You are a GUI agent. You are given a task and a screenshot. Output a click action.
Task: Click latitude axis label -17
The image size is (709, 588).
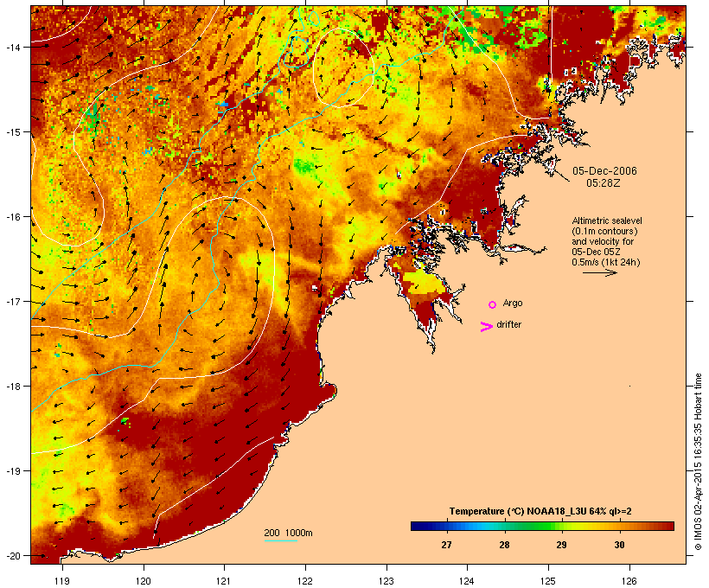13,301
